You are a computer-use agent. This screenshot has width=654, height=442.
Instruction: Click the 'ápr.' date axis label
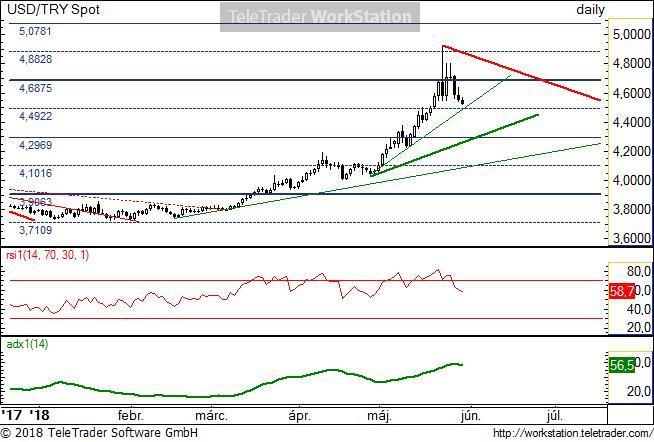(x=299, y=415)
